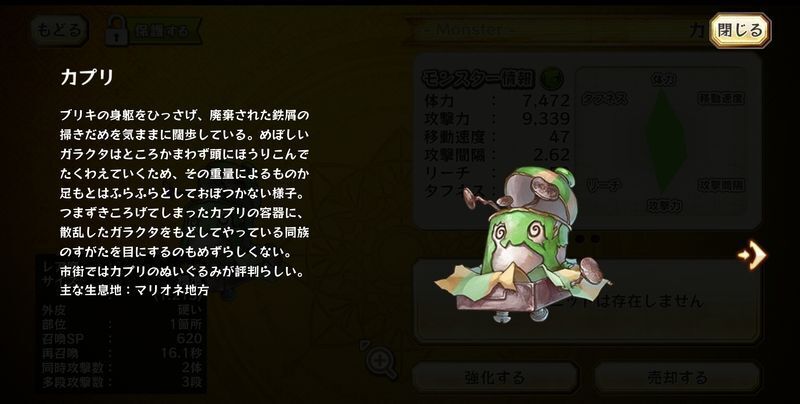Screen dimensions: 800x404
Task: Click the glowing next arrow on right edge
Action: (x=752, y=254)
